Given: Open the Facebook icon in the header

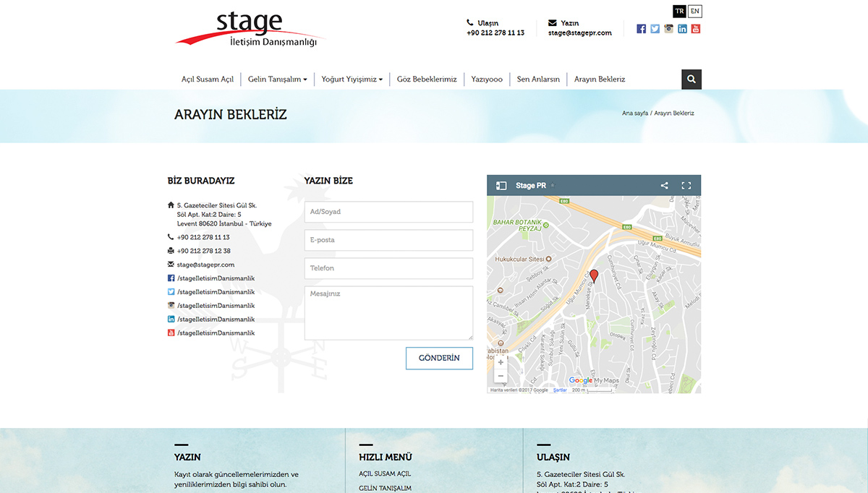Looking at the screenshot, I should (x=641, y=29).
